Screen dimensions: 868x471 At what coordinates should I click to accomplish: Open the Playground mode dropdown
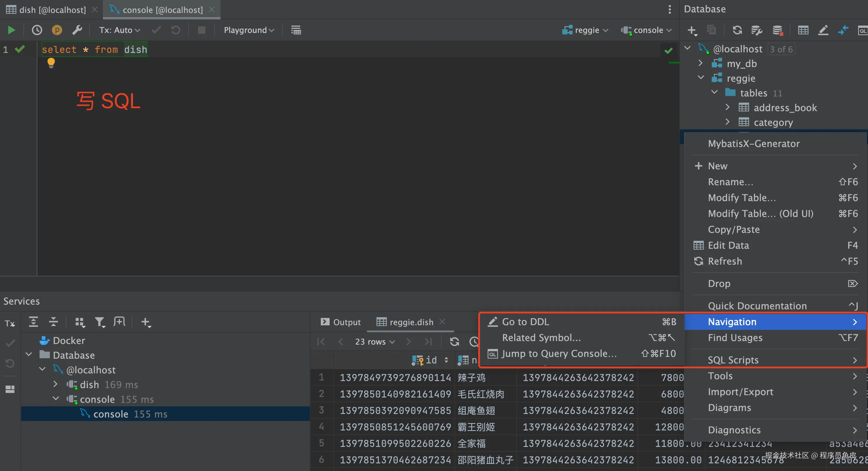(249, 30)
